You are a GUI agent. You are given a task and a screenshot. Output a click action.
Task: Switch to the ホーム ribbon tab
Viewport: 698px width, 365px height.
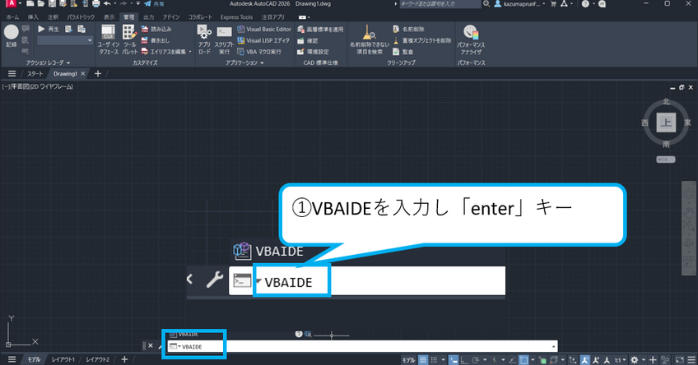click(x=12, y=17)
